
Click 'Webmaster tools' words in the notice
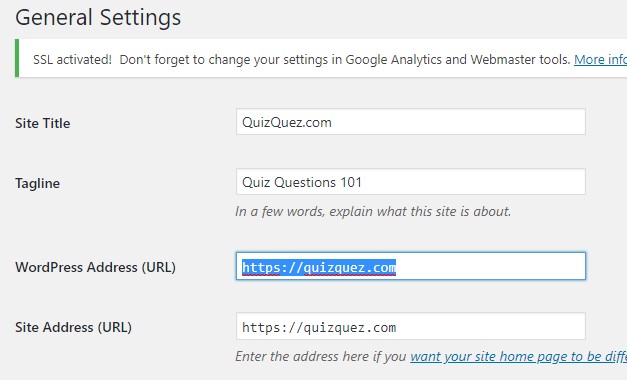coord(520,60)
